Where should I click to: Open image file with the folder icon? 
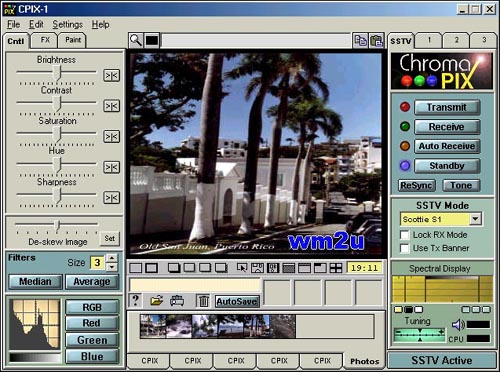coord(157,301)
